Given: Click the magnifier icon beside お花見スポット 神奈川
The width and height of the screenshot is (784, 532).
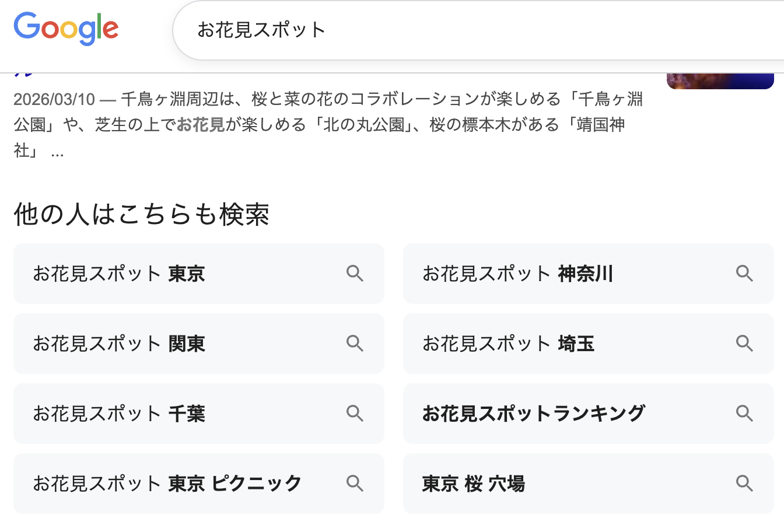Looking at the screenshot, I should click(x=744, y=274).
